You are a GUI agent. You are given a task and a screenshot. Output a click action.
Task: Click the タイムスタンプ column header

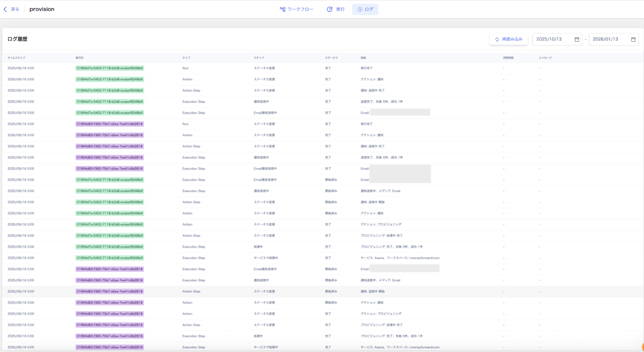(16, 58)
